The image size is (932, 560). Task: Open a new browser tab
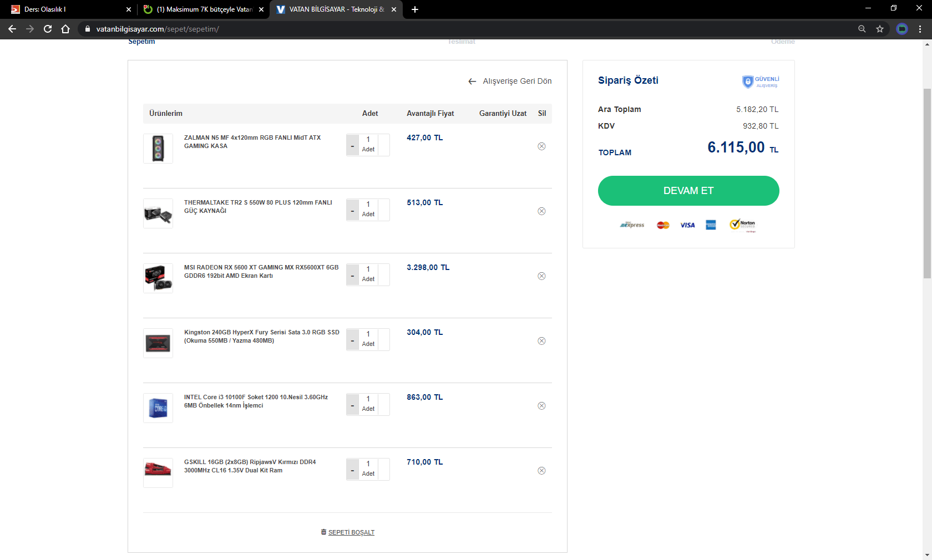[415, 9]
